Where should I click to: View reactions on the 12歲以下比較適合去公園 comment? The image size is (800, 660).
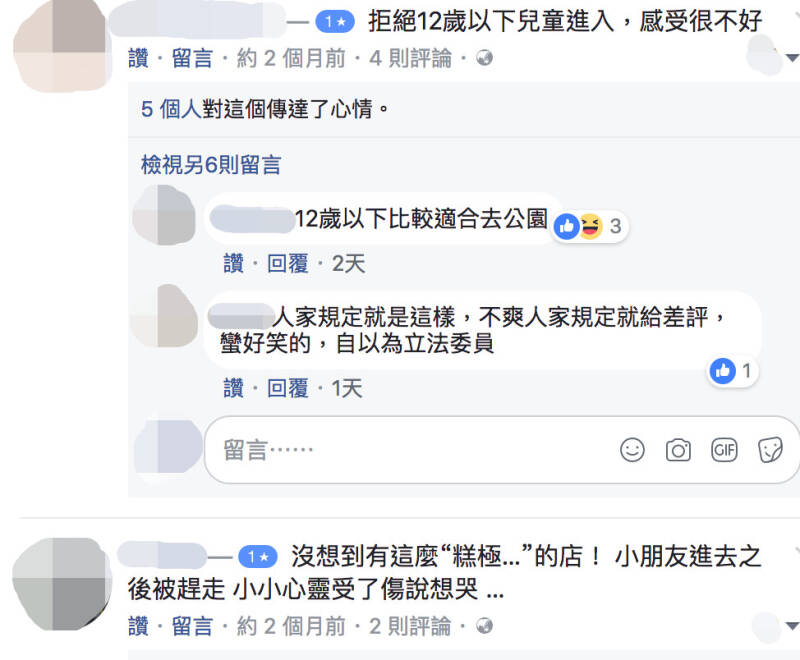pyautogui.click(x=590, y=226)
